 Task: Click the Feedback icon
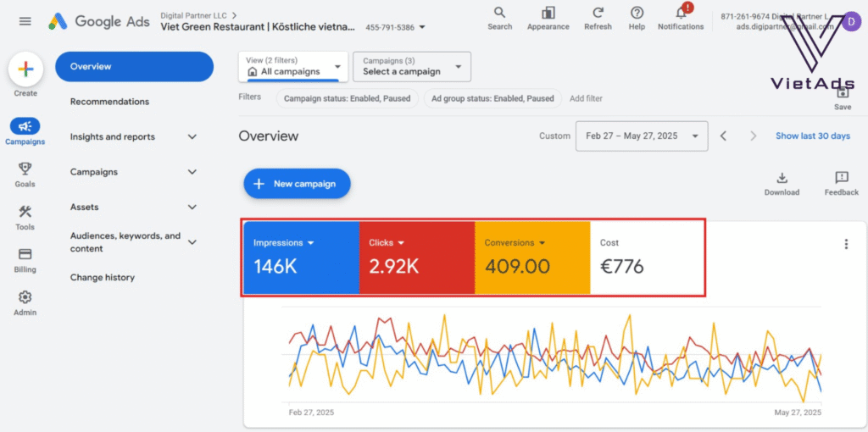842,178
